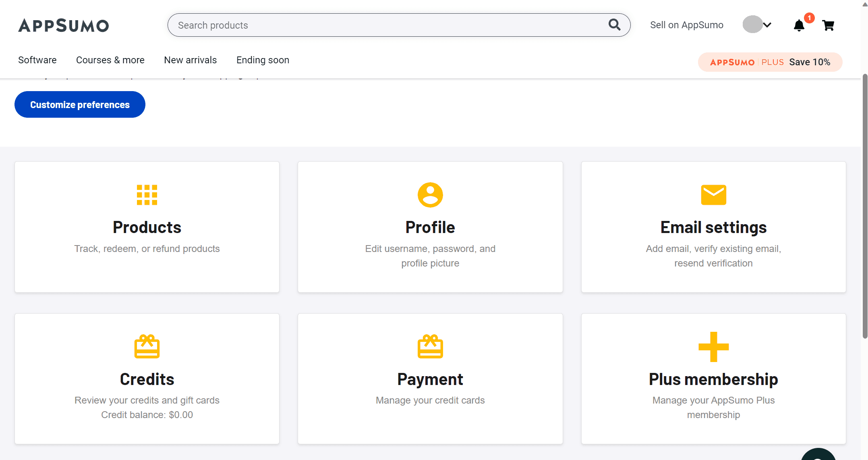Image resolution: width=868 pixels, height=460 pixels.
Task: Open the shopping cart
Action: click(x=828, y=25)
